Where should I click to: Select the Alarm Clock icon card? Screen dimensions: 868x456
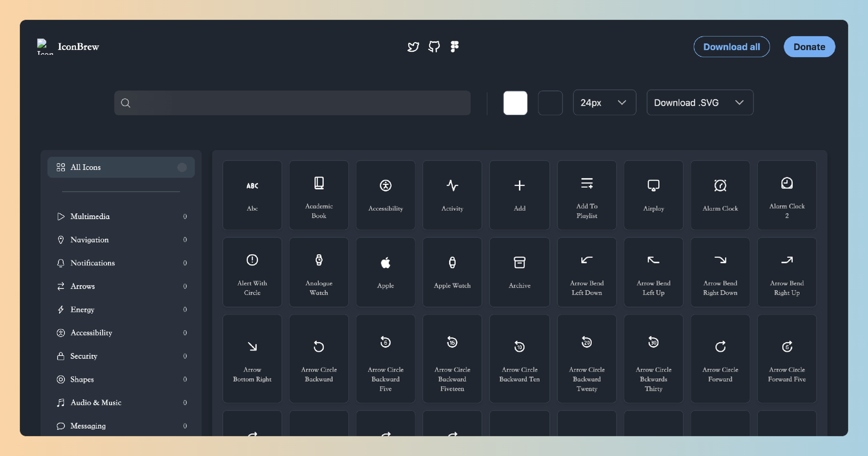[x=720, y=195]
